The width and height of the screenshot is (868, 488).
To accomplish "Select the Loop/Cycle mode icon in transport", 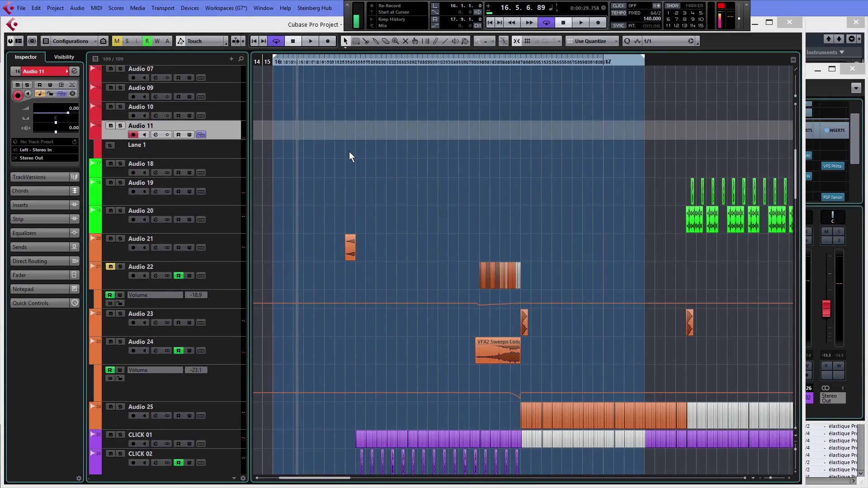I will coord(546,23).
